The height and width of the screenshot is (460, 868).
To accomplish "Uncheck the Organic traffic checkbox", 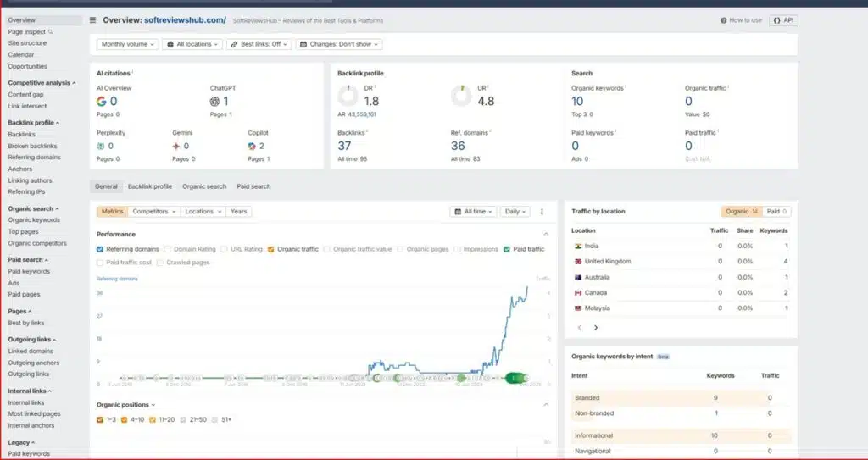I will click(x=270, y=249).
